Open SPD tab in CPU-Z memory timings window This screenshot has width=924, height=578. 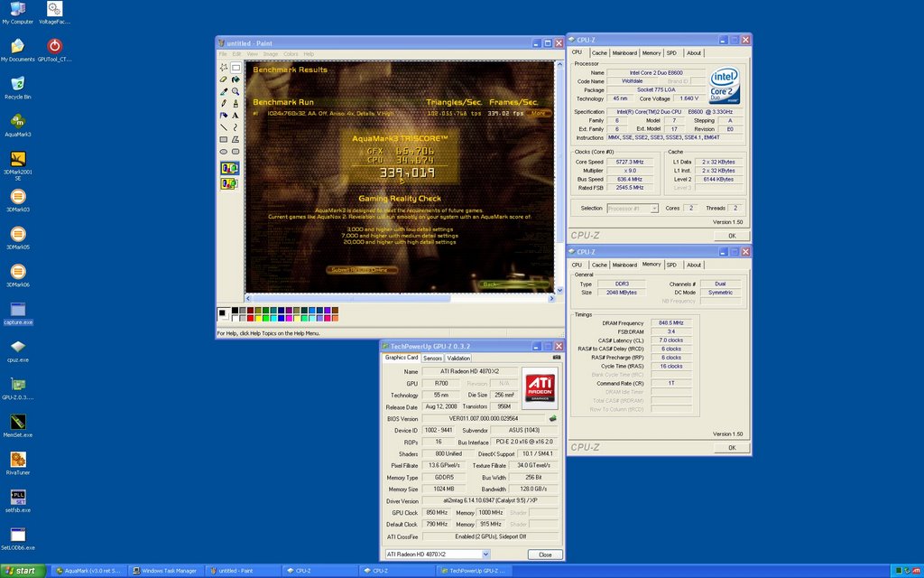(x=671, y=265)
